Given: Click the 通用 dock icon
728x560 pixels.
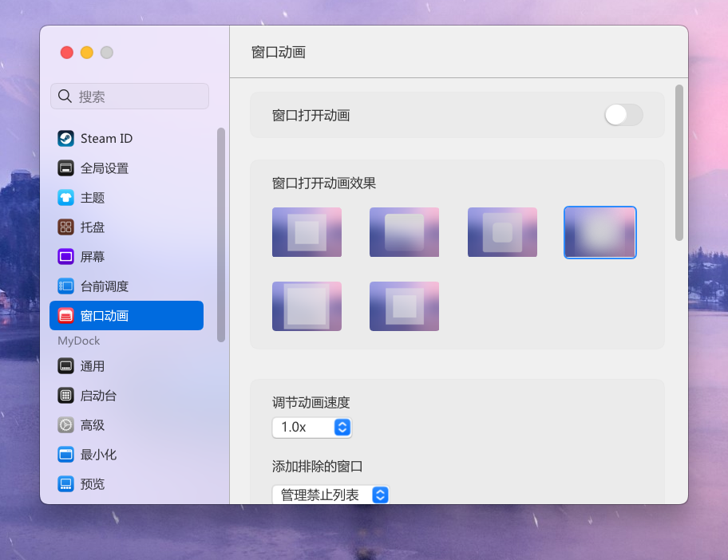Looking at the screenshot, I should click(x=65, y=366).
